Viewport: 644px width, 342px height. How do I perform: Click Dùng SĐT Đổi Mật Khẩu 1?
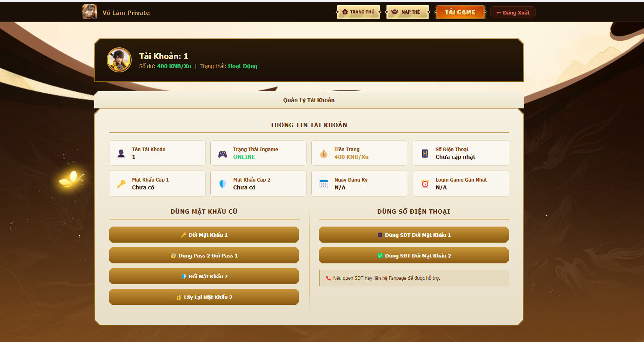tap(414, 235)
